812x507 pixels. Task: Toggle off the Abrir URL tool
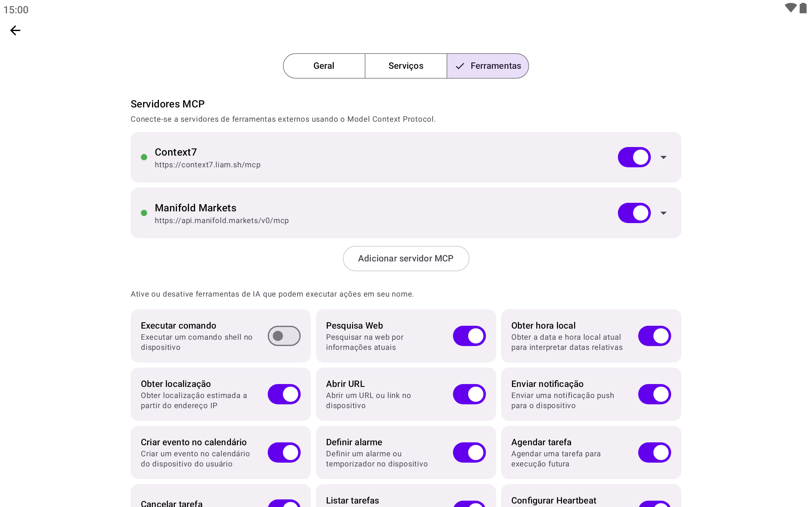[469, 394]
